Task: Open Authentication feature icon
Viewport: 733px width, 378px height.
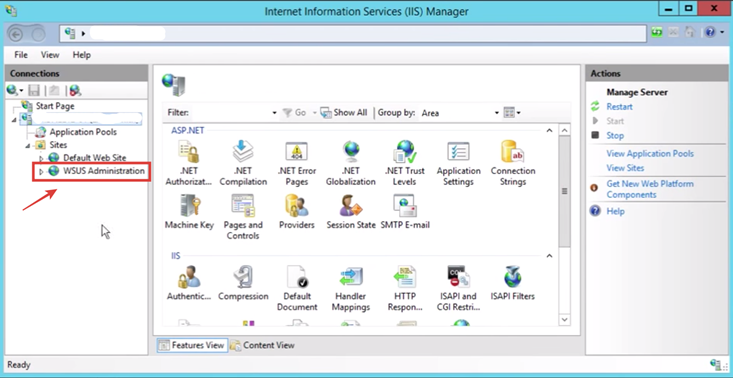Action: click(x=189, y=283)
